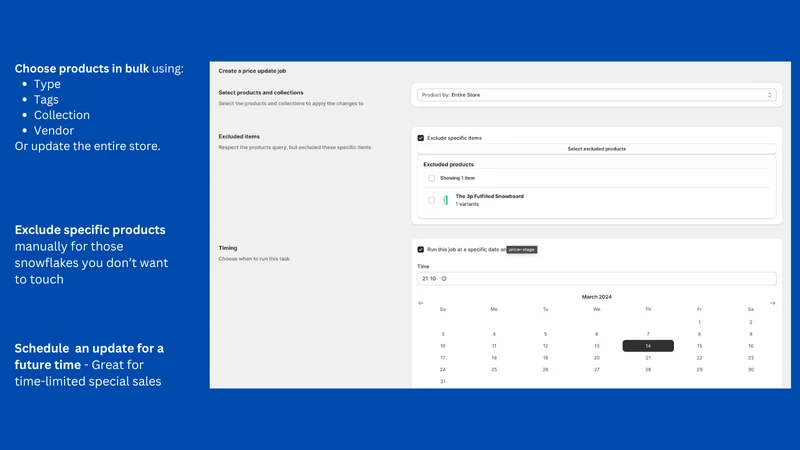800x450 pixels.
Task: Select March 12 in the calendar
Action: pos(545,346)
